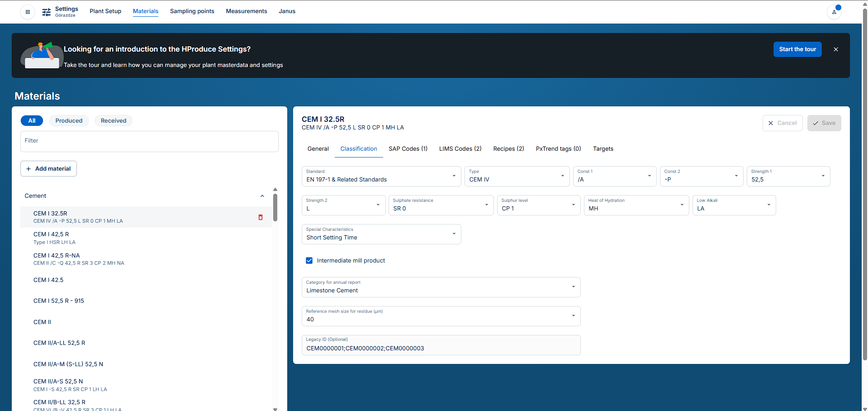Go to Janus menu

click(287, 11)
